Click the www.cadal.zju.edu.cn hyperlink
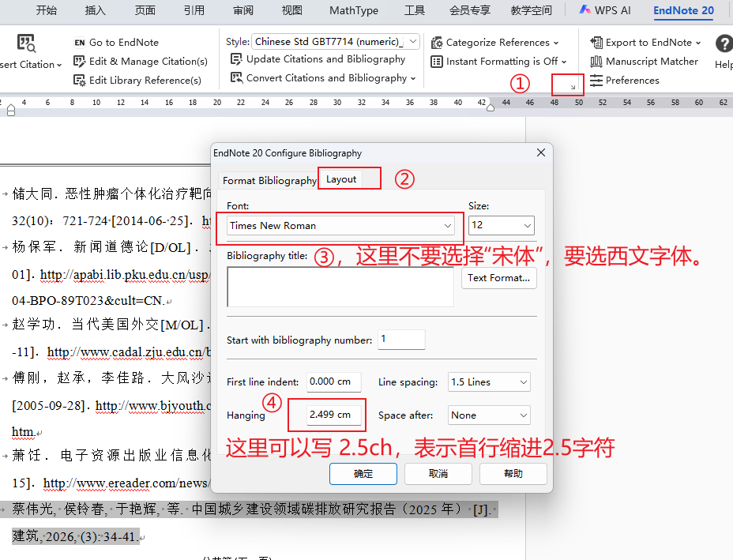Screen dimensions: 733x560 (129, 352)
